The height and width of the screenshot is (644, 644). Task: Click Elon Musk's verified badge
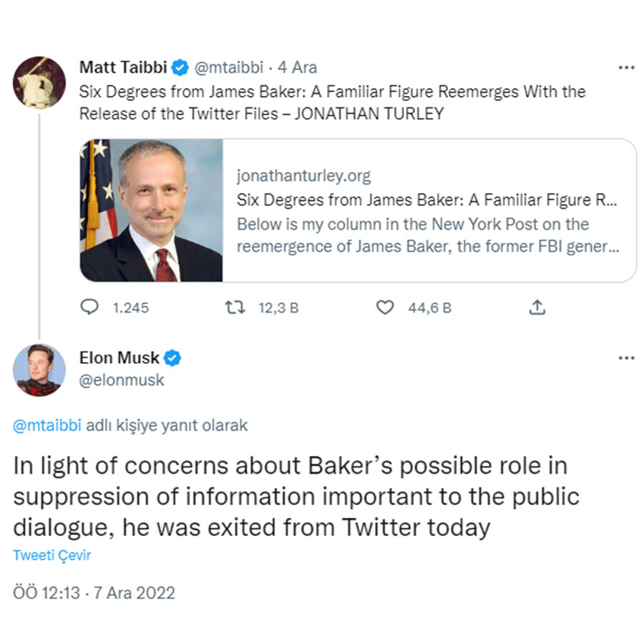tap(173, 358)
